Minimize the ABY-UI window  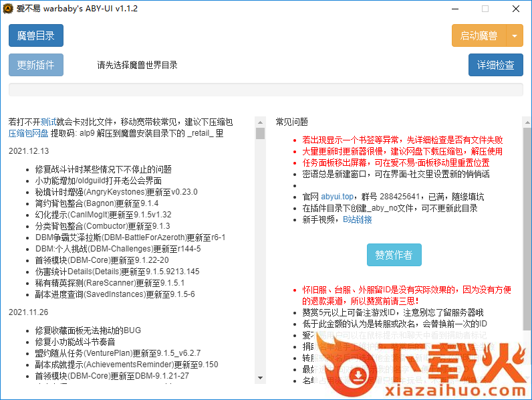pos(454,9)
